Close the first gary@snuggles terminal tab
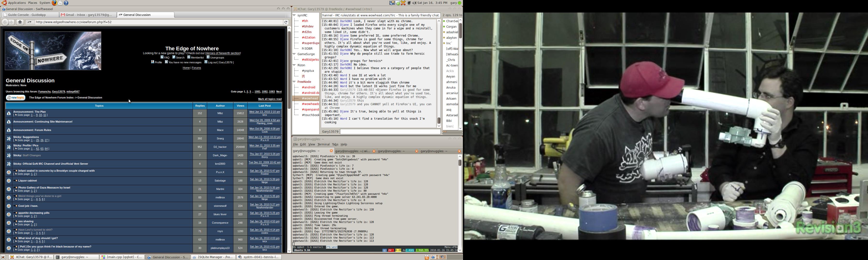 pyautogui.click(x=331, y=151)
